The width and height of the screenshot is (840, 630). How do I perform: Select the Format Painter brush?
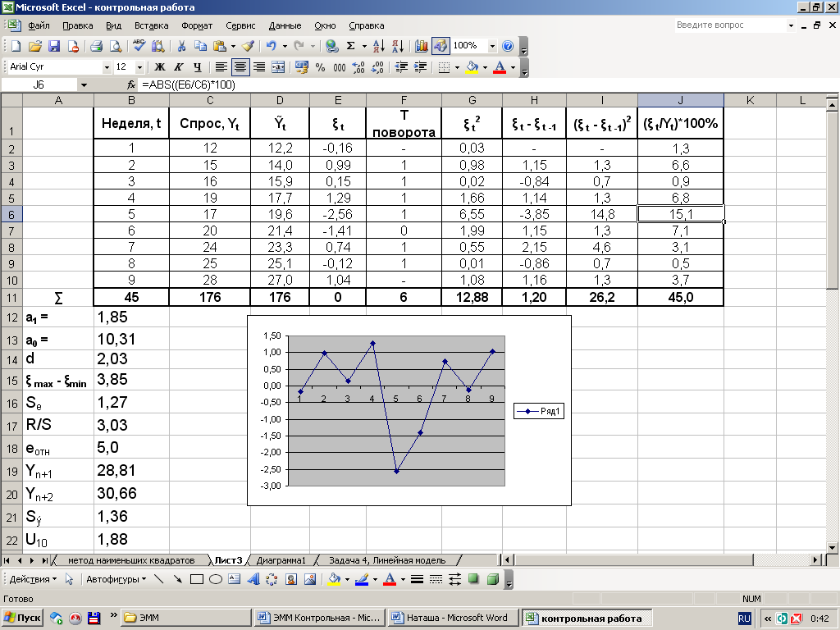[x=249, y=47]
